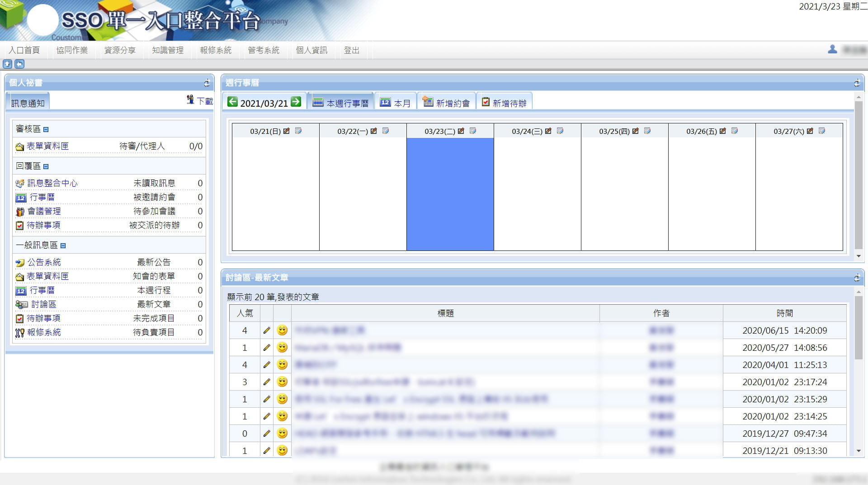The image size is (868, 485).
Task: Refresh the 個人秘書 panel
Action: tap(207, 83)
